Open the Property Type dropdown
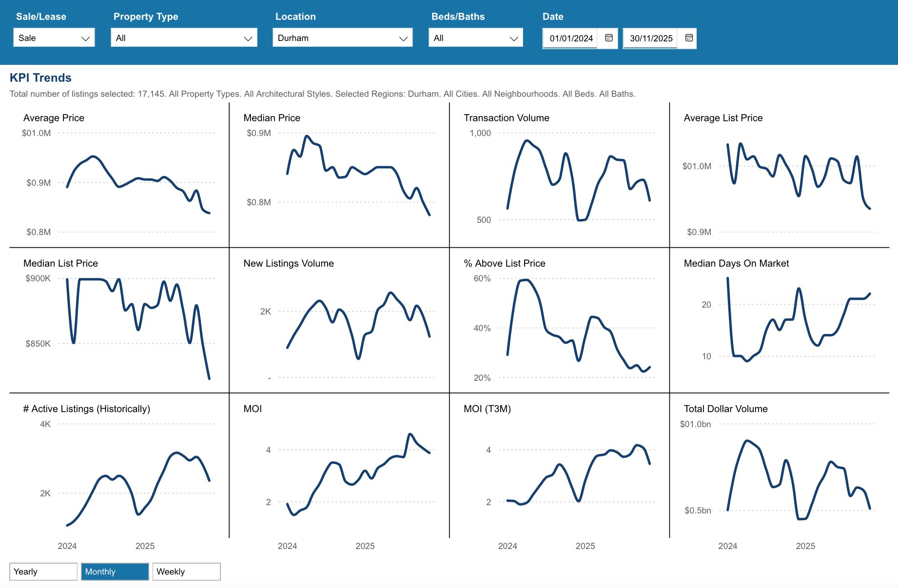This screenshot has height=588, width=898. point(184,38)
